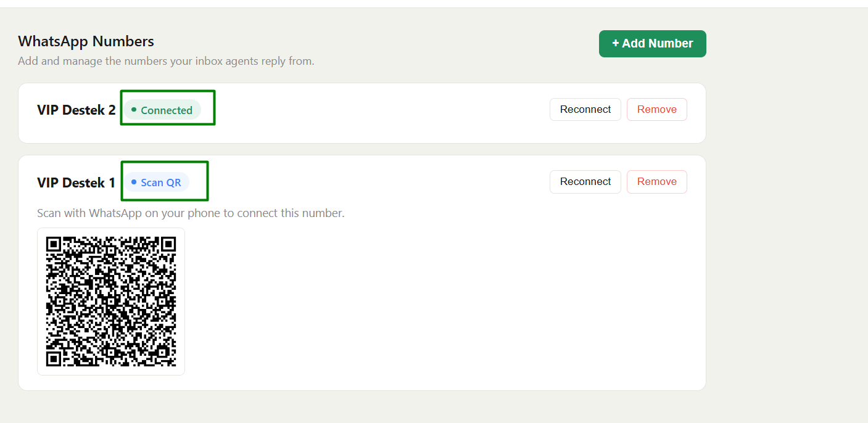Image resolution: width=868 pixels, height=423 pixels.
Task: Click the 'Add and manage the numbers' subtitle
Action: 166,61
